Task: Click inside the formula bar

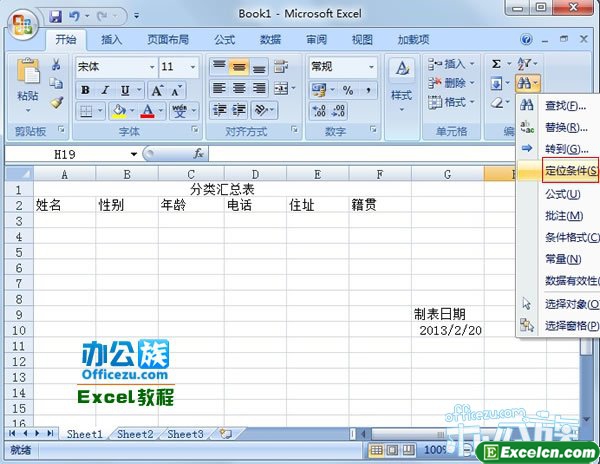Action: click(x=361, y=154)
